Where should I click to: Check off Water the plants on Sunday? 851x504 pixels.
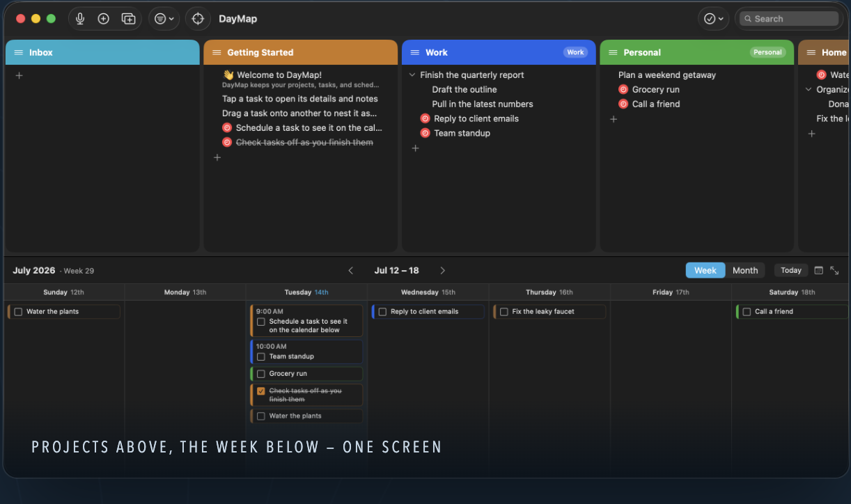(18, 312)
